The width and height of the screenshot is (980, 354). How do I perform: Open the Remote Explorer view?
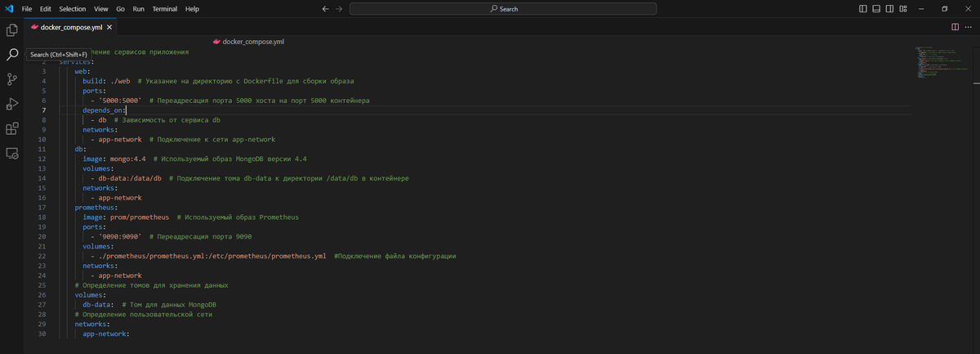[12, 153]
